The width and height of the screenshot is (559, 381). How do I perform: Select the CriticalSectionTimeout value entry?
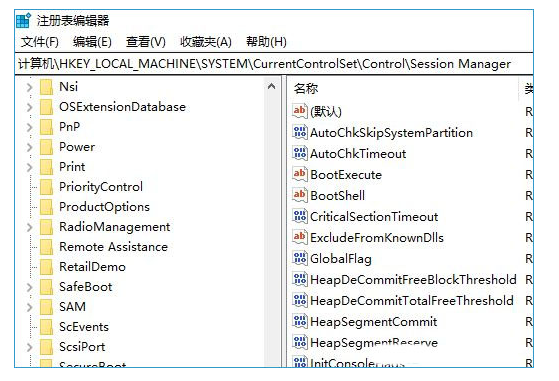374,217
